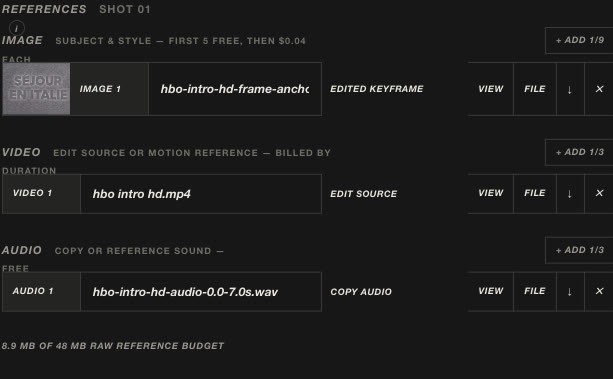Click the raw reference budget text
The width and height of the screenshot is (613, 379).
[x=113, y=346]
